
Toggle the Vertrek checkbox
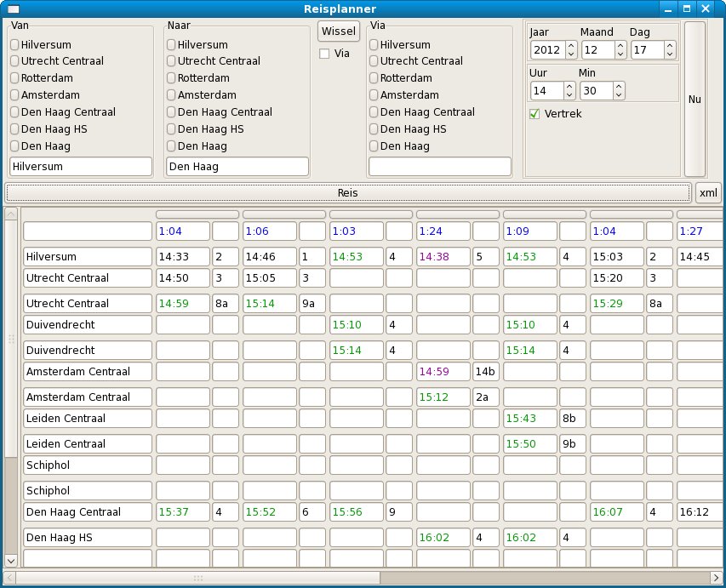(534, 113)
